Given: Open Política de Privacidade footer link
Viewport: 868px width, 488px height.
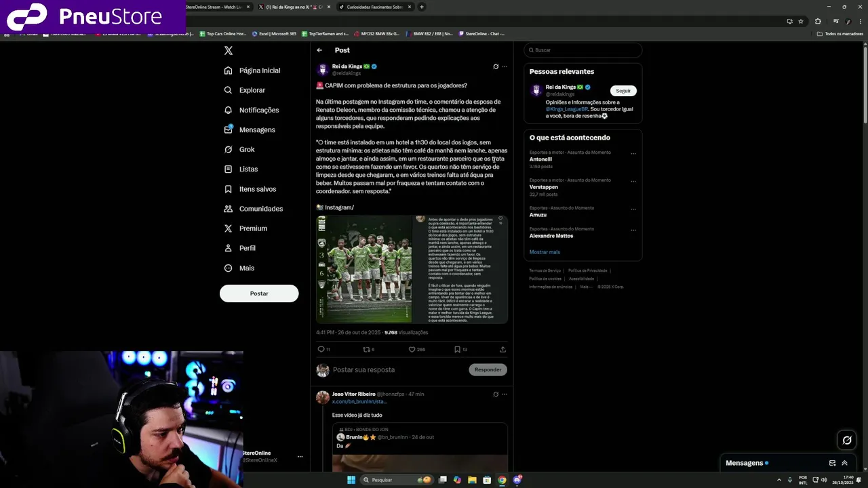Looking at the screenshot, I should 588,270.
